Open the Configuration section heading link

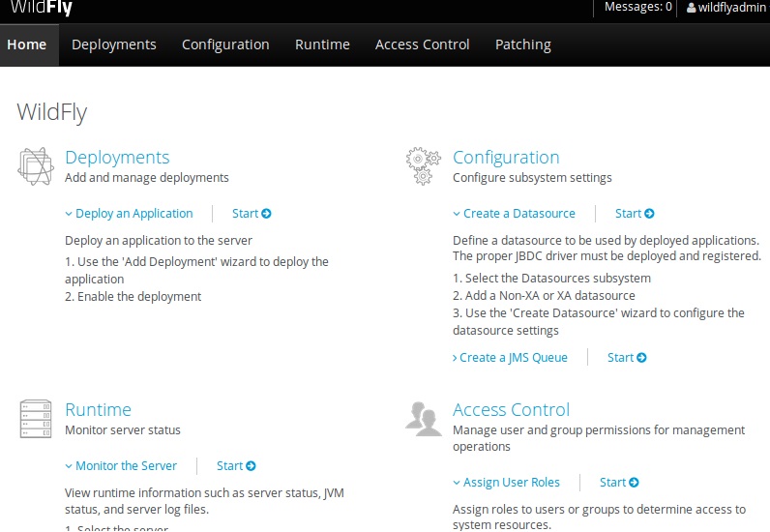click(506, 158)
